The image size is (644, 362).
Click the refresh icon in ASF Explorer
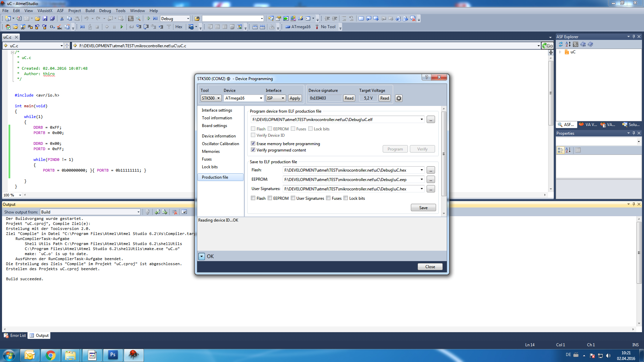point(560,44)
